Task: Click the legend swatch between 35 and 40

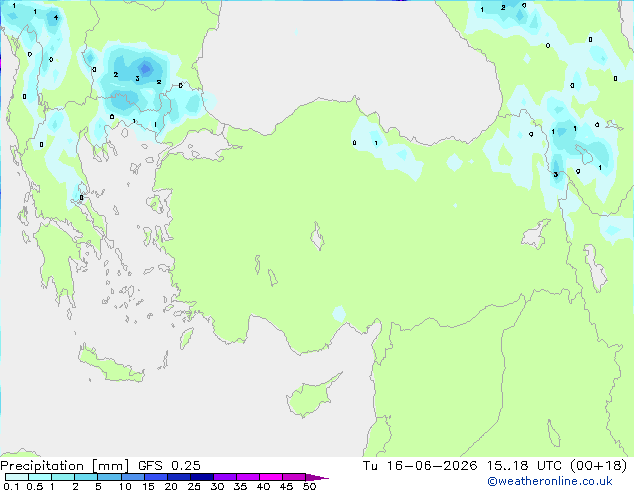Action: (x=248, y=477)
